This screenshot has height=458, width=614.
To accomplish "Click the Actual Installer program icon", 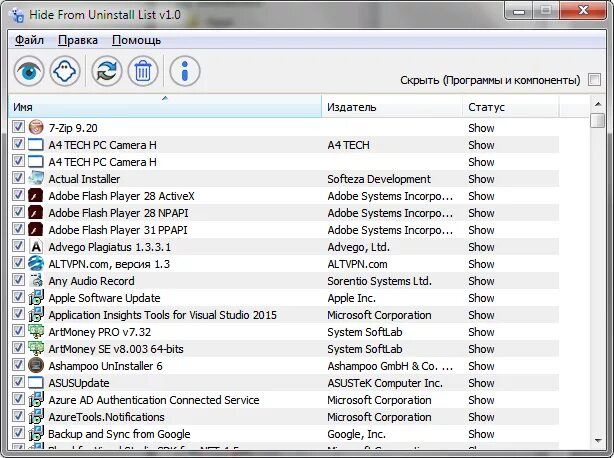I will (36, 179).
